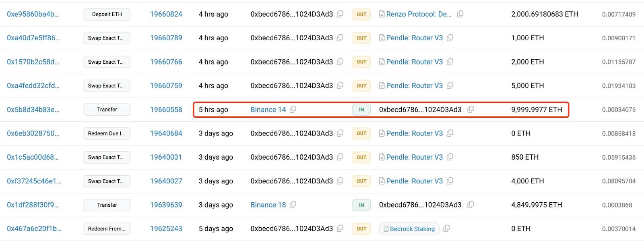Copy the Binance 14 address

click(293, 110)
